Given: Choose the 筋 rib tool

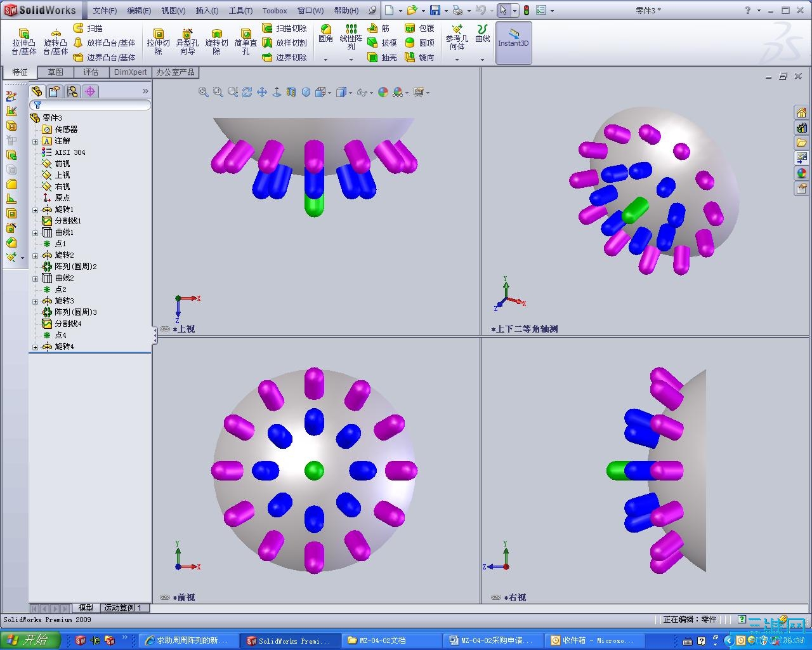Looking at the screenshot, I should (379, 28).
